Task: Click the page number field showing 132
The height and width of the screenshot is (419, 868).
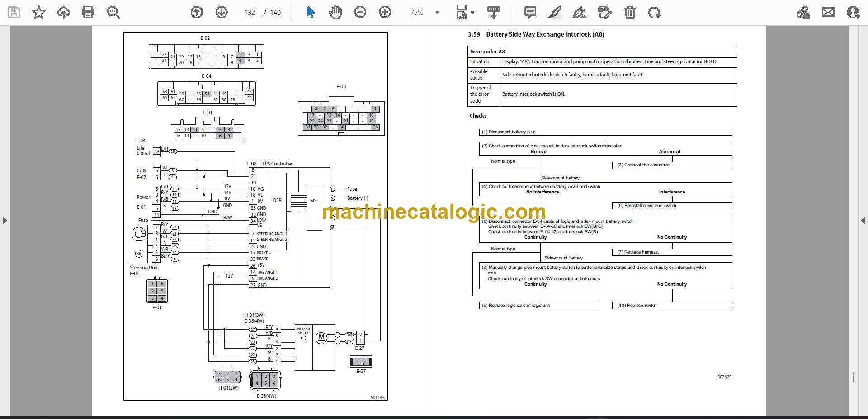Action: click(250, 13)
